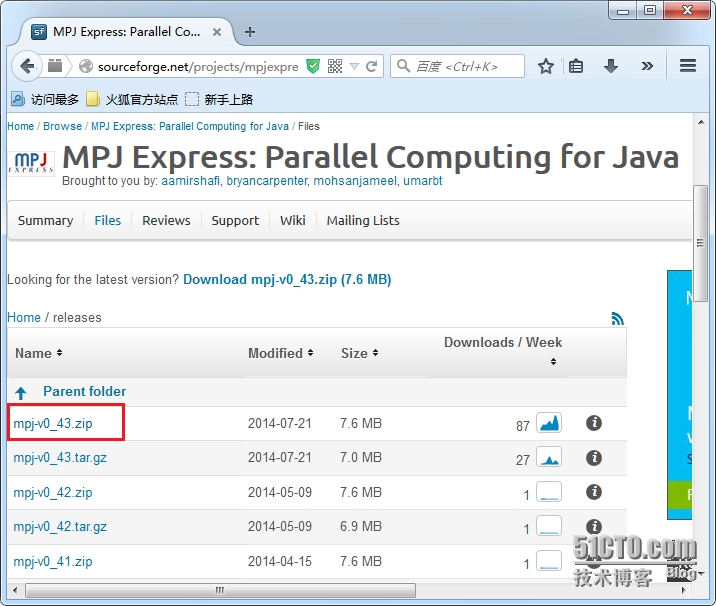Open the page history panel icon beside back
Image resolution: width=716 pixels, height=606 pixels.
coord(55,66)
